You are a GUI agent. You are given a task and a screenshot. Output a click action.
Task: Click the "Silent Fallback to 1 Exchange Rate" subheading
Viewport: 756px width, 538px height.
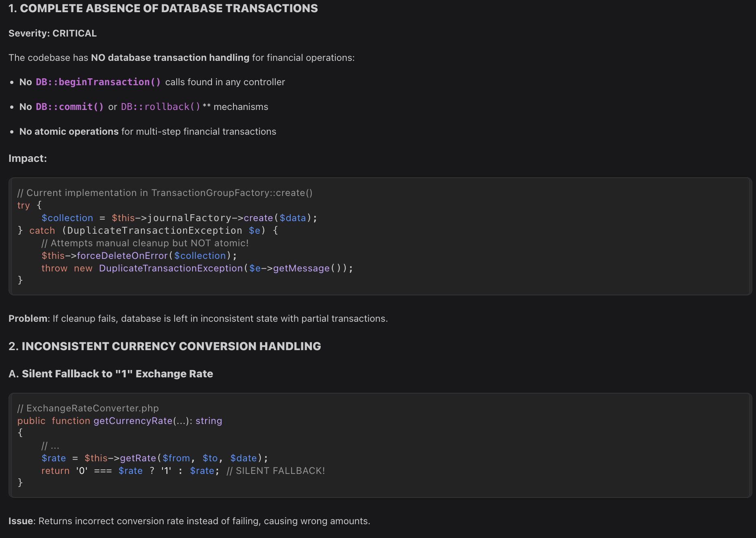point(111,374)
